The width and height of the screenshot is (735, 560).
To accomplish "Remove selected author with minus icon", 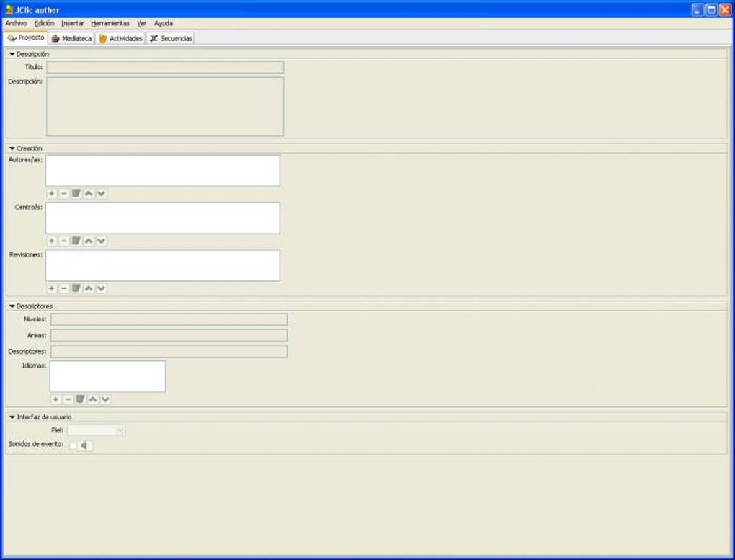I will [x=64, y=193].
